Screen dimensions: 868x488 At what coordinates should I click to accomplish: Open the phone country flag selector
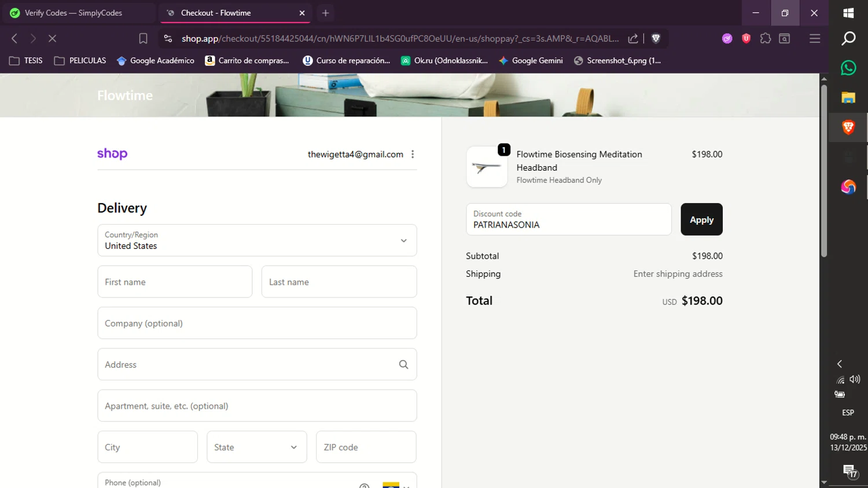[x=396, y=485]
